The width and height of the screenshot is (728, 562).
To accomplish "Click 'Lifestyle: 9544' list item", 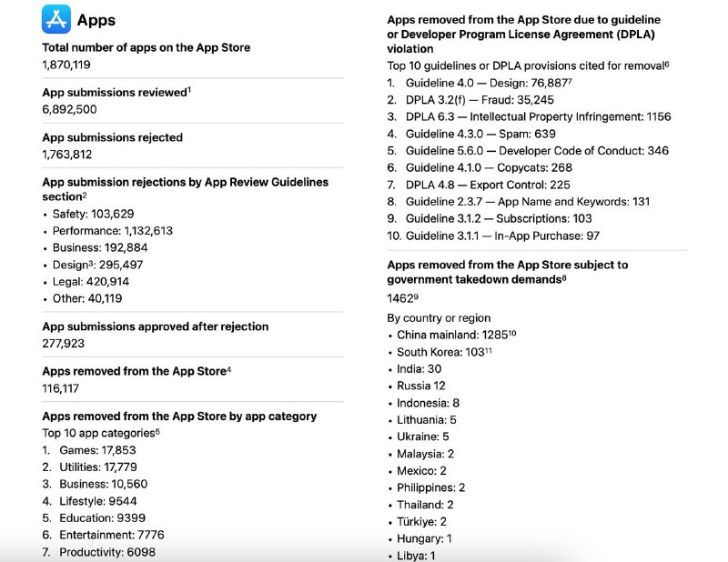I will (x=89, y=501).
